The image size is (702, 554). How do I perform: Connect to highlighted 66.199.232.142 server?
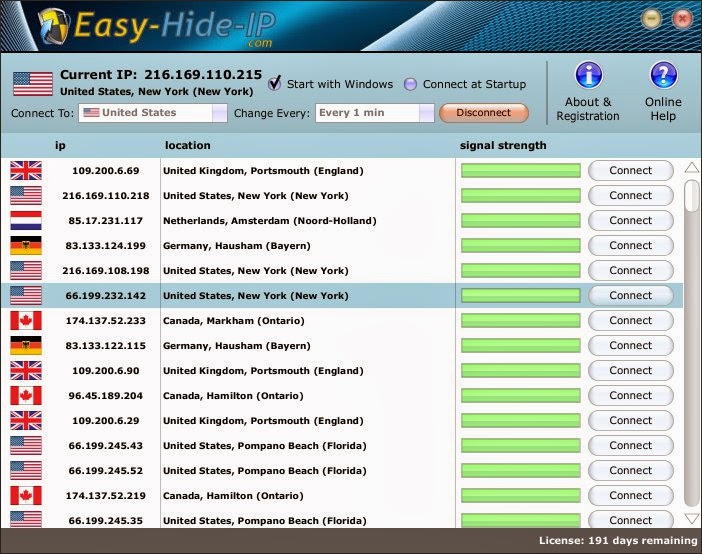click(x=630, y=296)
